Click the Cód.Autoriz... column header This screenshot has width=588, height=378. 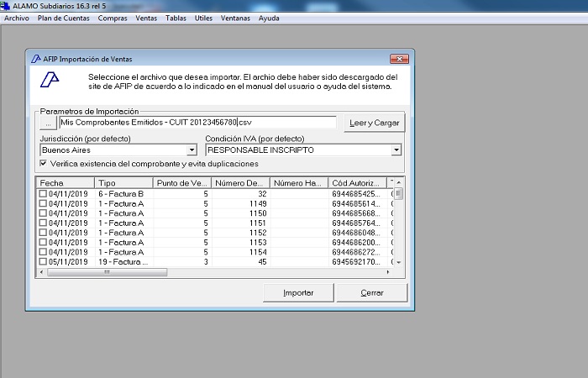point(358,183)
